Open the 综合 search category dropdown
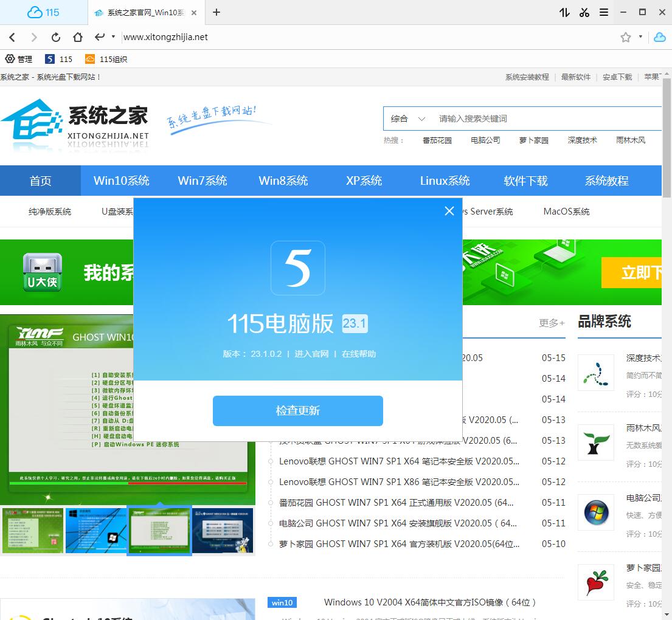The width and height of the screenshot is (672, 620). point(407,119)
